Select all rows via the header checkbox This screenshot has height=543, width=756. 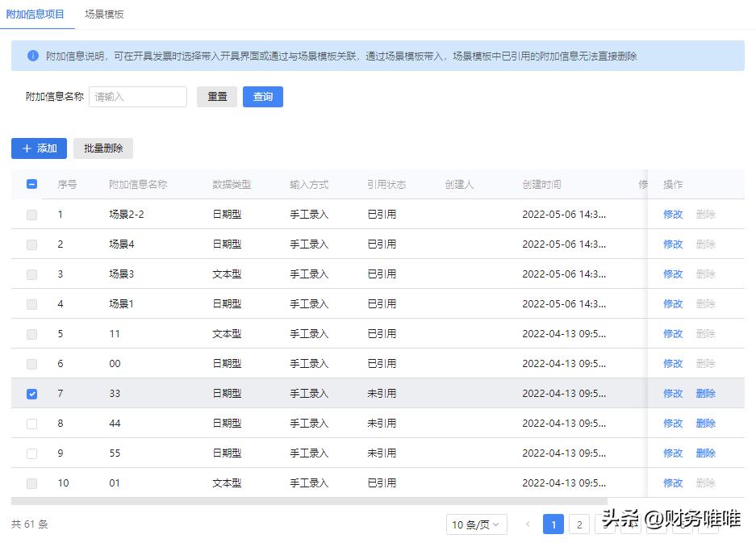31,184
